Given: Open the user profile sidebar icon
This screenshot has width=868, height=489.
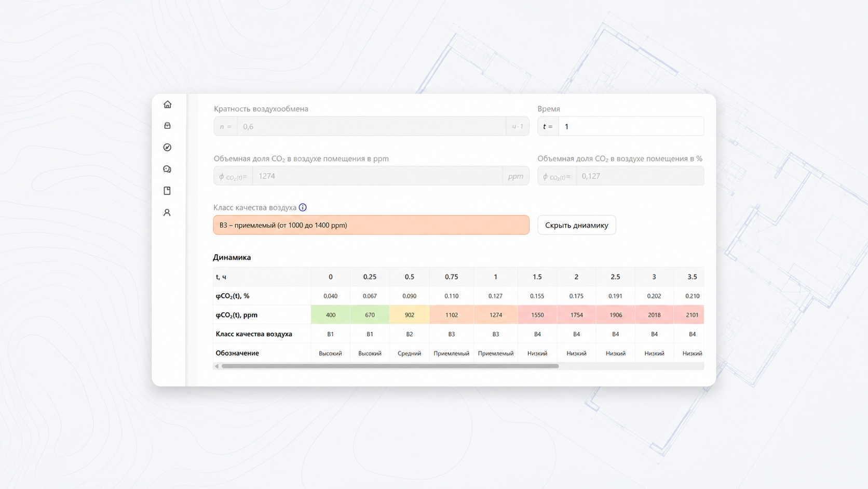Looking at the screenshot, I should pos(167,213).
